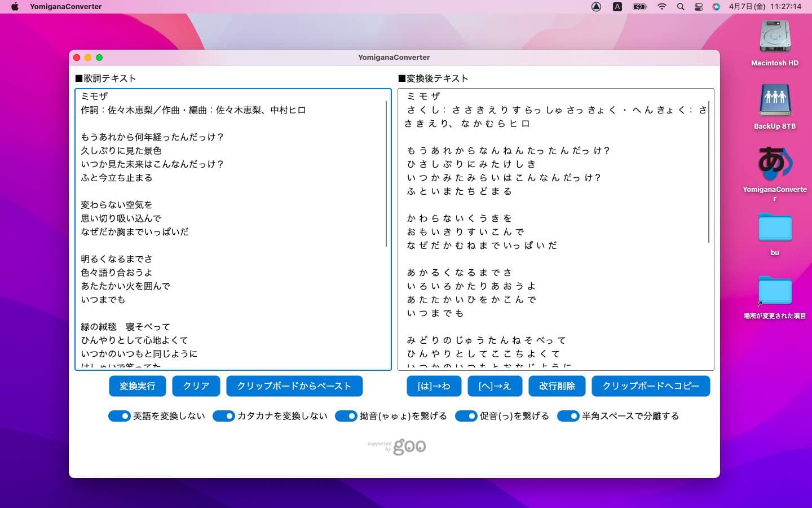Click the input source indicator A
This screenshot has width=812, height=508.
(617, 7)
